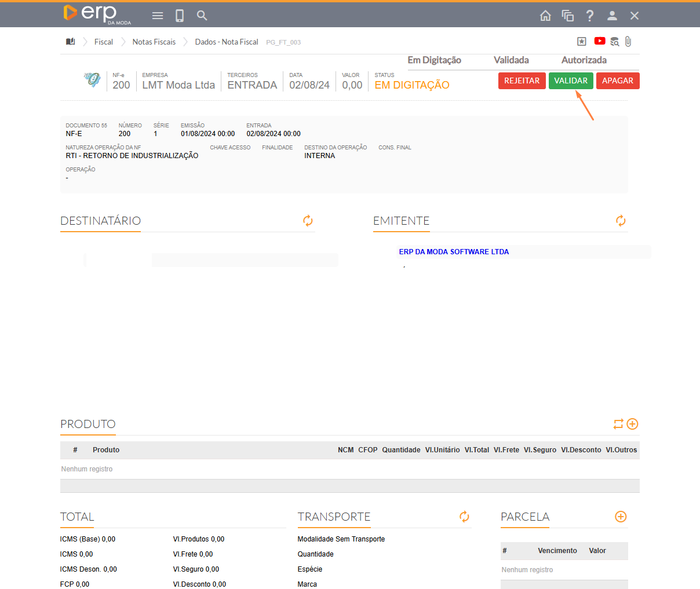
Task: Refresh the Emitente section
Action: [x=621, y=221]
